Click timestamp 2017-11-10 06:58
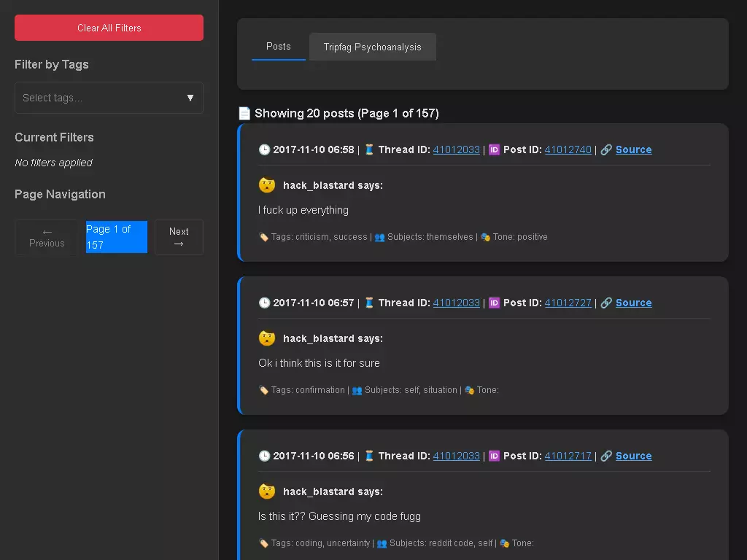This screenshot has height=560, width=747. [x=314, y=149]
